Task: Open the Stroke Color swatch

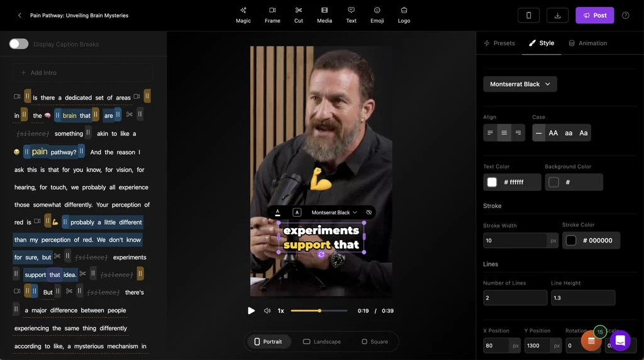Action: coord(571,241)
